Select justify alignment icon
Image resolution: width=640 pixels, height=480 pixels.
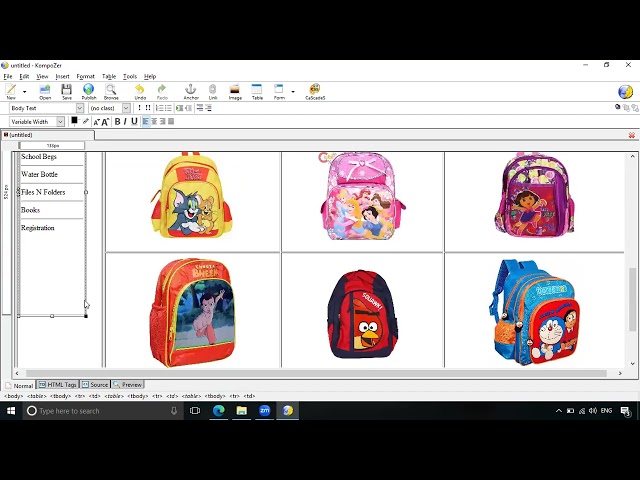[171, 122]
